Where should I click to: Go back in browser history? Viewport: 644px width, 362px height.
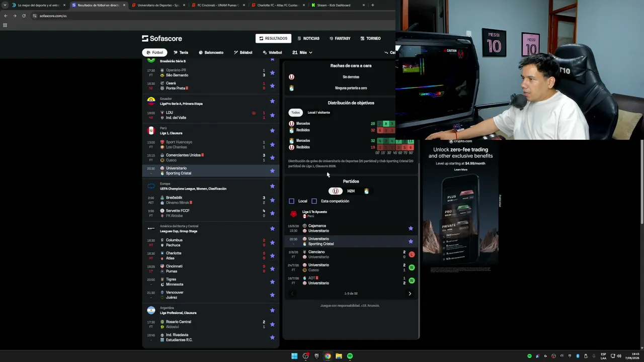click(x=6, y=16)
